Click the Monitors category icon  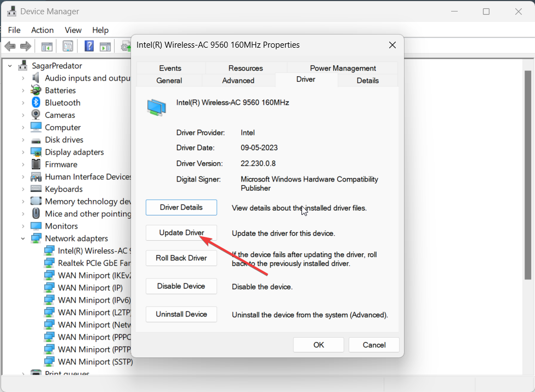[x=36, y=226]
